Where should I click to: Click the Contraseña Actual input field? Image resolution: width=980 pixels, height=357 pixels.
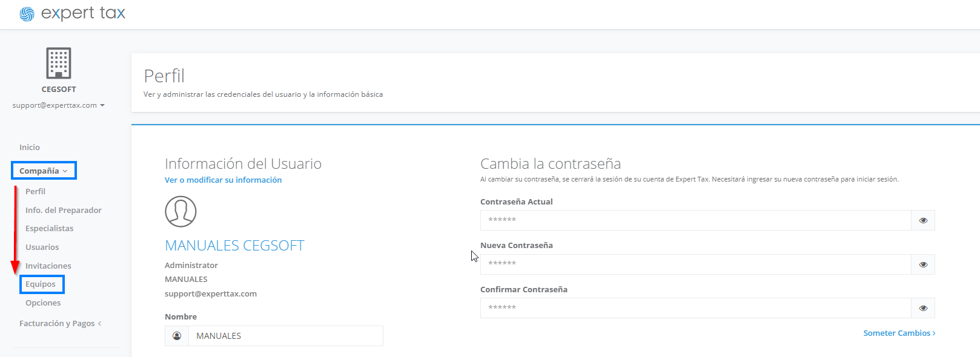[696, 220]
